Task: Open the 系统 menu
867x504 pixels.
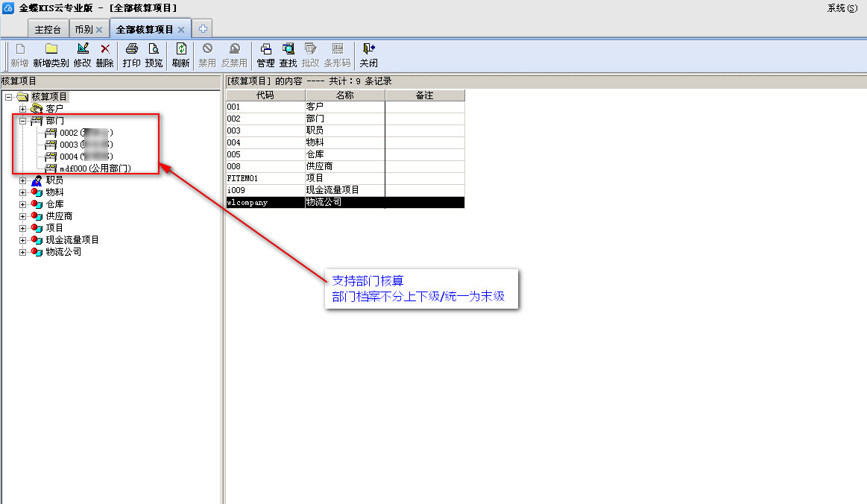Action: (842, 8)
